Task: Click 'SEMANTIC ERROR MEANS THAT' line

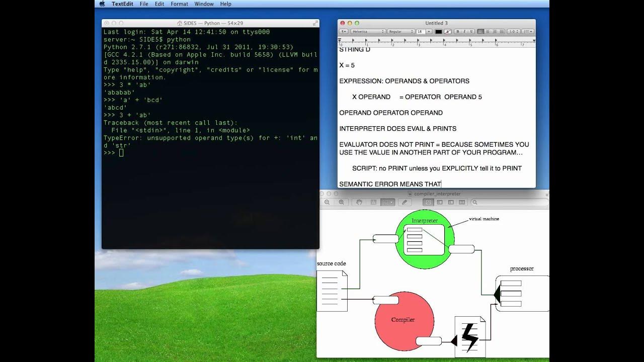Action: pyautogui.click(x=390, y=184)
